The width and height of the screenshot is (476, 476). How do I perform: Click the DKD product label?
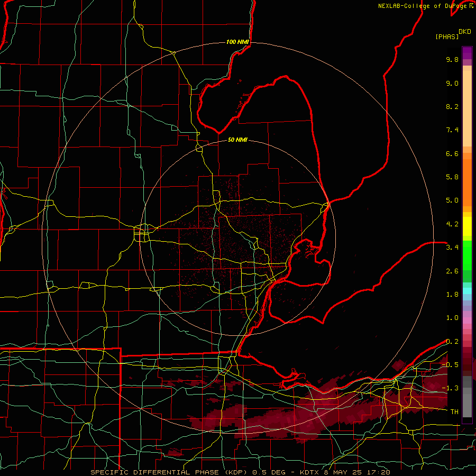[x=465, y=32]
